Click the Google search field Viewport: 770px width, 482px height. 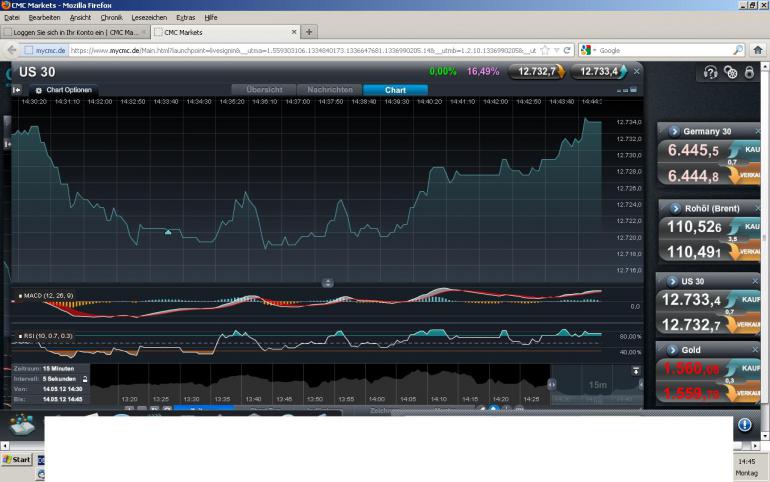pos(665,50)
